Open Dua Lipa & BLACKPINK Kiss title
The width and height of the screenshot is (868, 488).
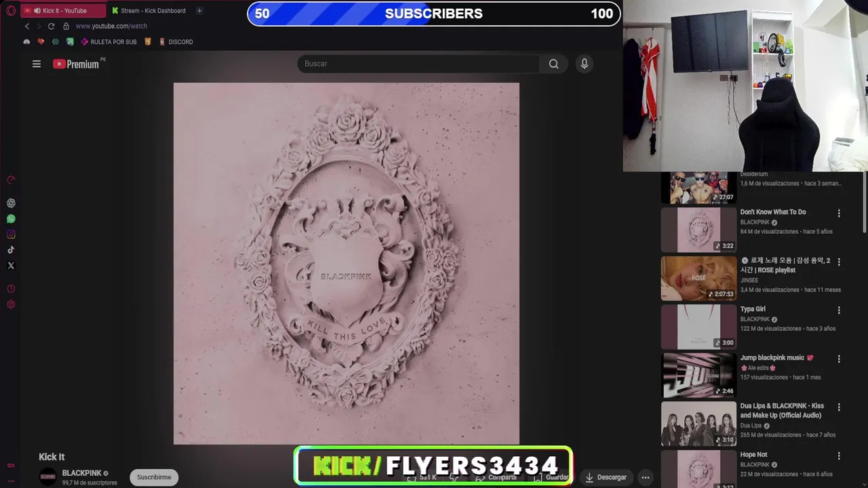[782, 411]
